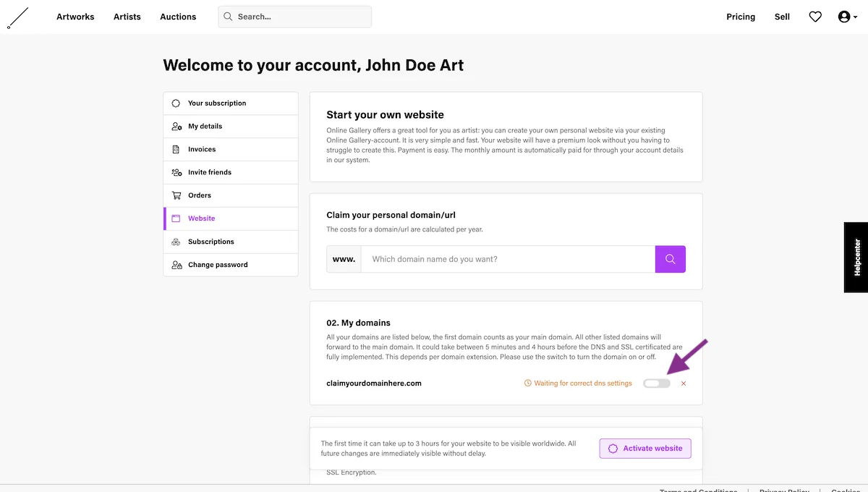This screenshot has height=492, width=868.
Task: Open the user account avatar menu
Action: point(847,17)
